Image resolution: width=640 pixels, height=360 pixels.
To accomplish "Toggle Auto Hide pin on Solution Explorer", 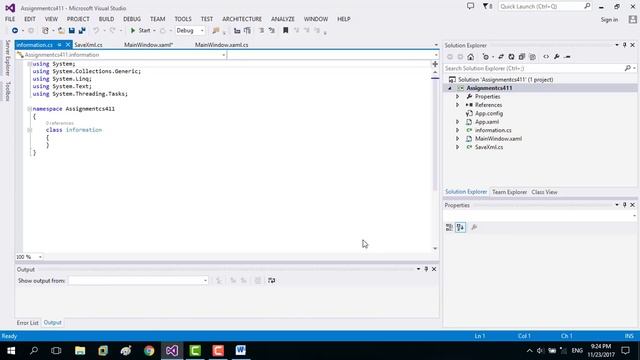I will point(624,45).
